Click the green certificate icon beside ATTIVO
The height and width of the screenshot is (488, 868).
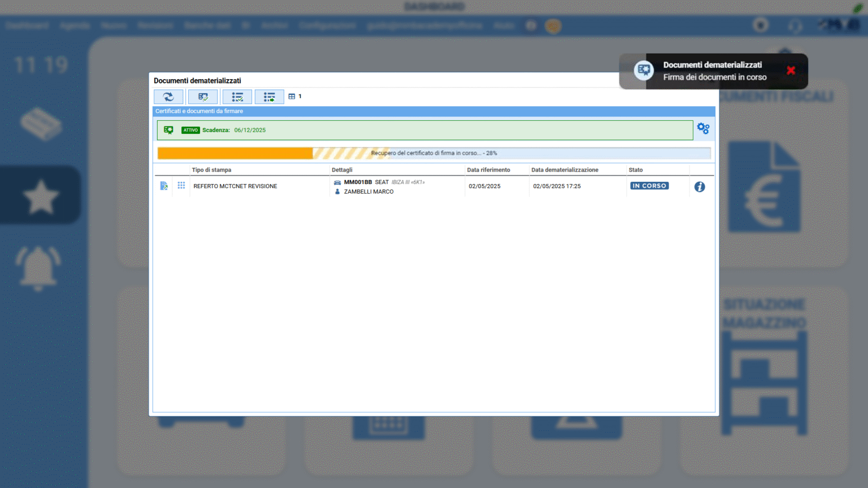[x=168, y=130]
